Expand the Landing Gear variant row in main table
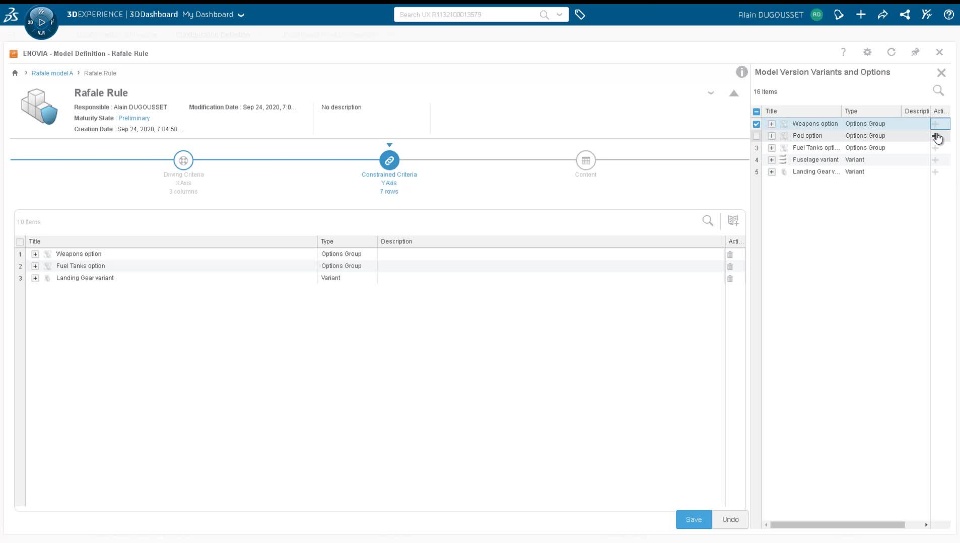This screenshot has width=960, height=543. point(35,278)
